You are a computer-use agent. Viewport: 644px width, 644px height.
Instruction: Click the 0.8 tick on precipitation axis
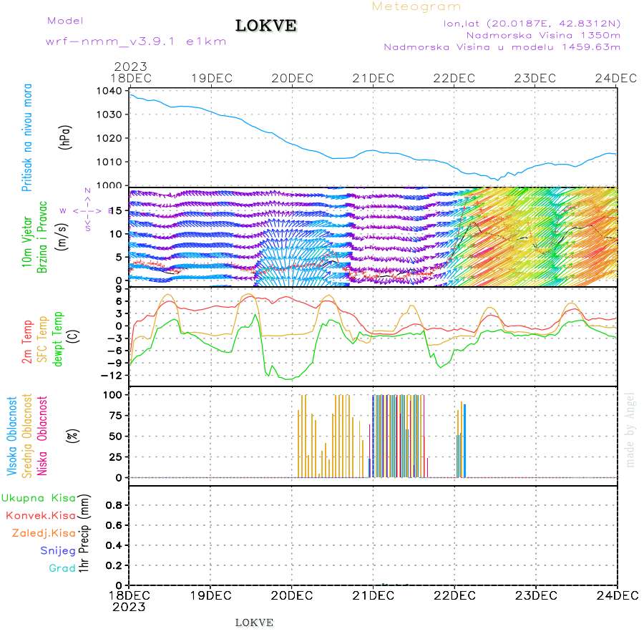coord(114,505)
